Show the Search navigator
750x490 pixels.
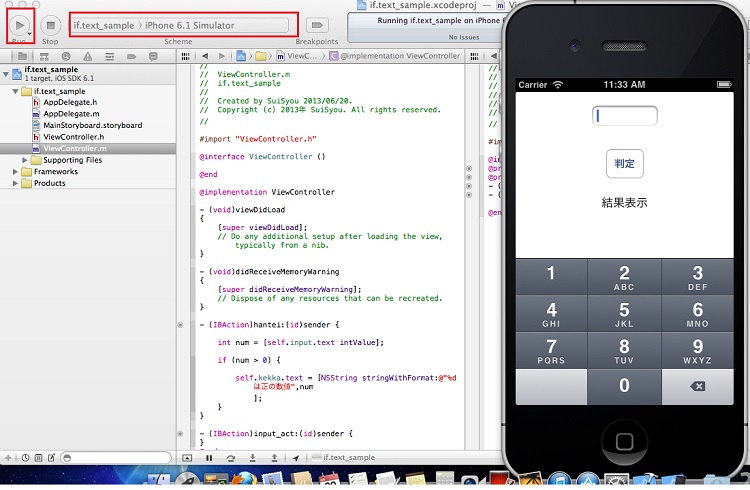(66, 56)
